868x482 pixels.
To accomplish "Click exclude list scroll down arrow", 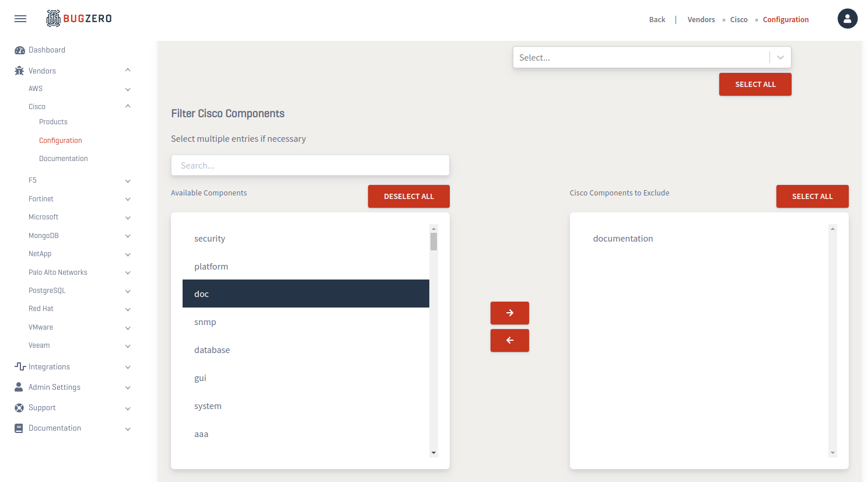I will tap(832, 453).
